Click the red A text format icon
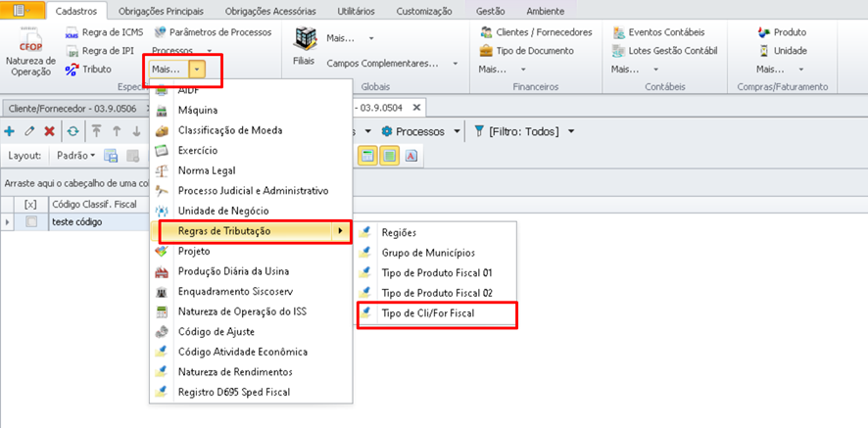This screenshot has height=428, width=868. coord(410,156)
